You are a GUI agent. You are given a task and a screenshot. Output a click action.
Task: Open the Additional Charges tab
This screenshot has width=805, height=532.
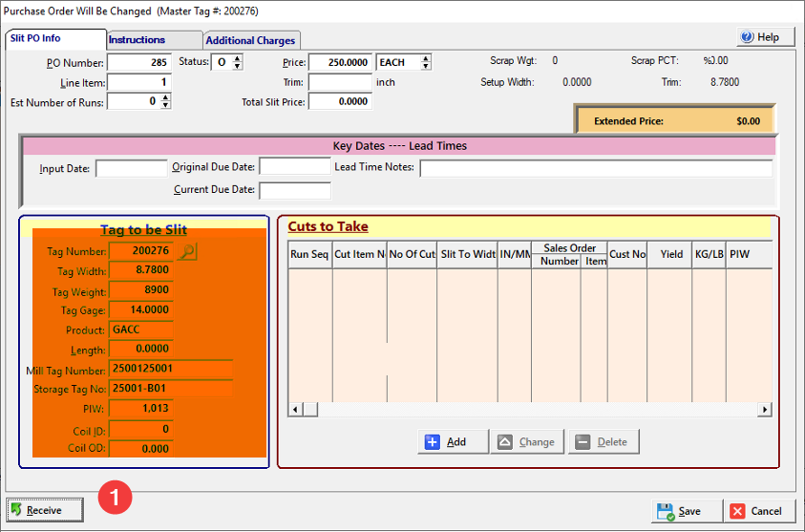250,40
